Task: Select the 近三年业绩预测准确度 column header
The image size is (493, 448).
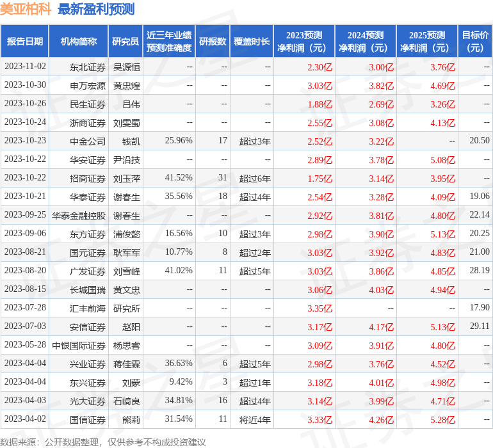Action: point(169,41)
